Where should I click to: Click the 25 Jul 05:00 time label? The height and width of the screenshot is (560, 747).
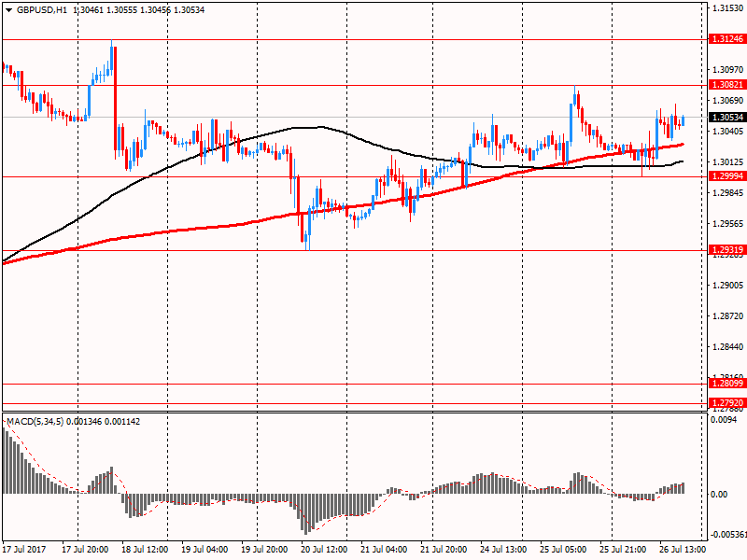(x=563, y=550)
